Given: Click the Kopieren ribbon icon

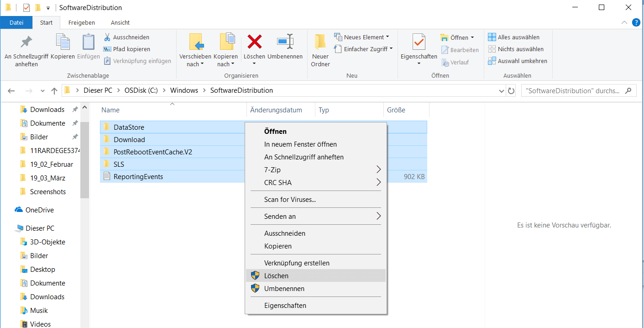Looking at the screenshot, I should [x=63, y=47].
